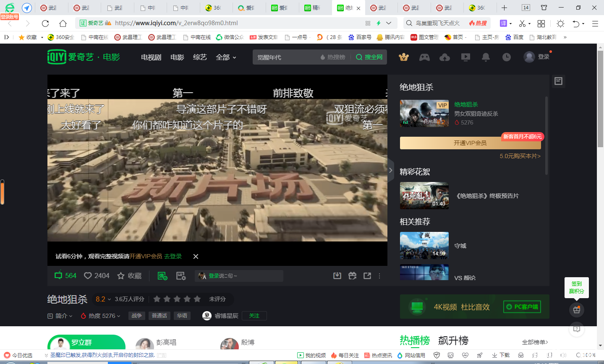Viewport: 604px width, 364px height.
Task: Click the 罗立群 cast member card
Action: pyautogui.click(x=86, y=342)
